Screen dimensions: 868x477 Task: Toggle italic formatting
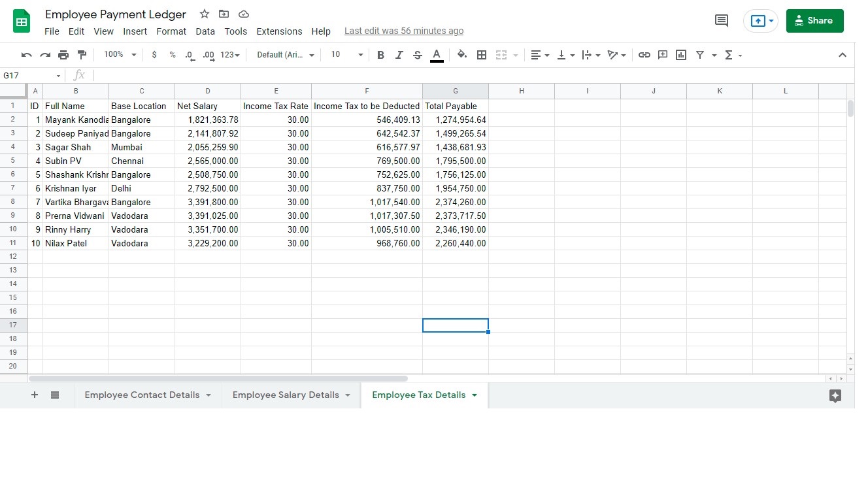click(x=399, y=55)
